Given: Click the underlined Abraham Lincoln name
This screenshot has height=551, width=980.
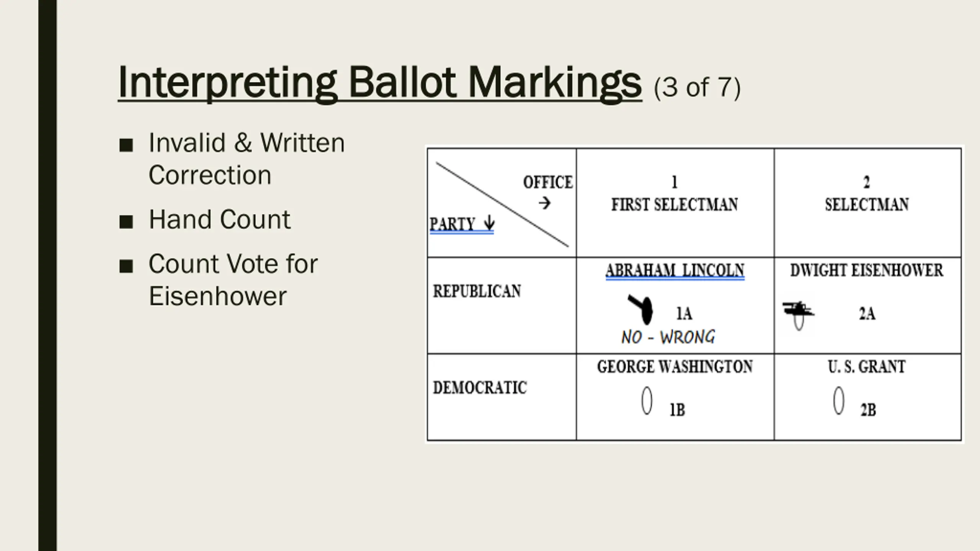Looking at the screenshot, I should point(675,271).
